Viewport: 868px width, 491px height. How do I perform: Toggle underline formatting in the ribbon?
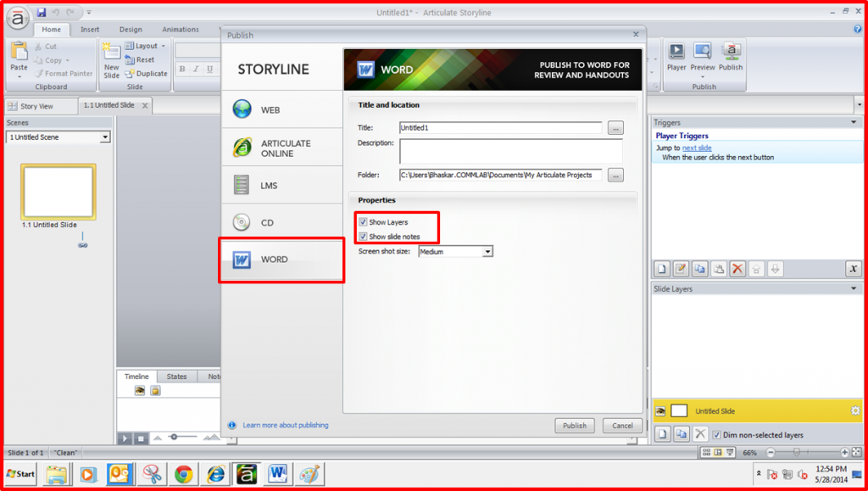[210, 70]
